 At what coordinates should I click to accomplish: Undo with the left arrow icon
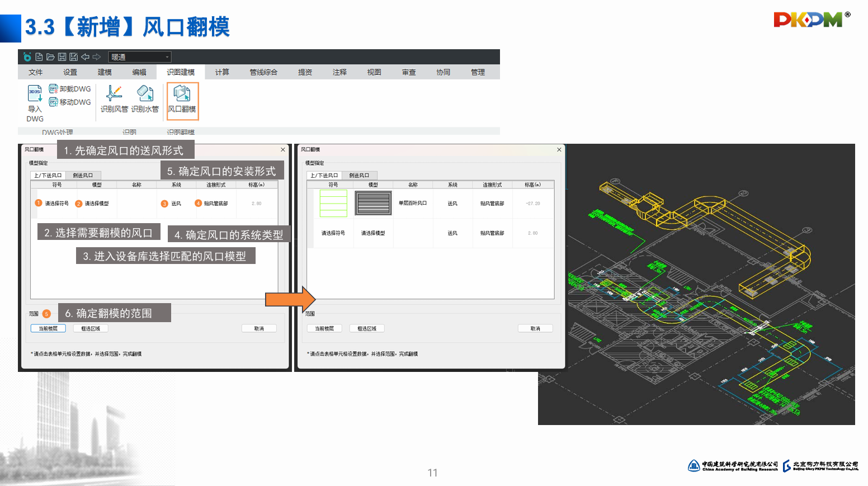(85, 57)
